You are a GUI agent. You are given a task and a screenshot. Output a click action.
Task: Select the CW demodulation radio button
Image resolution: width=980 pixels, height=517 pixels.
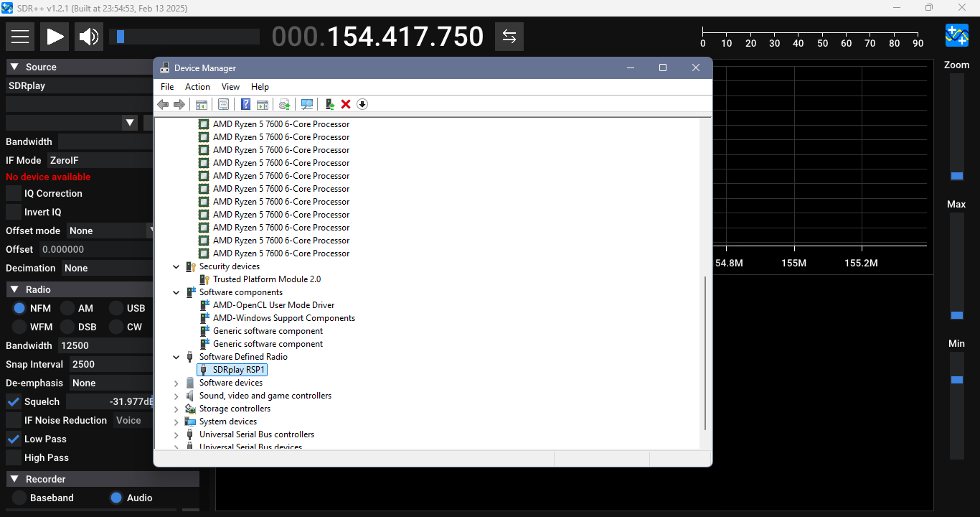click(x=116, y=327)
